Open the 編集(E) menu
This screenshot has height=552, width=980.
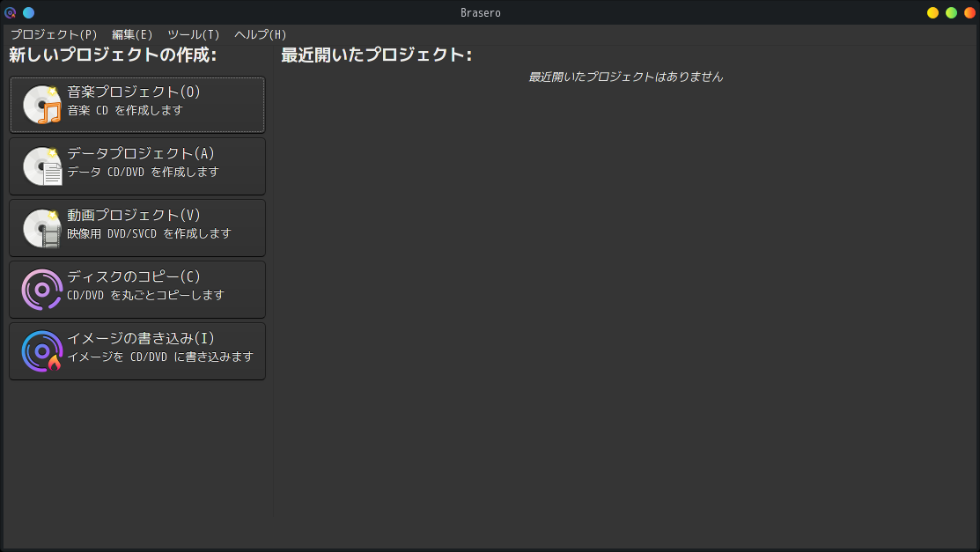coord(132,34)
